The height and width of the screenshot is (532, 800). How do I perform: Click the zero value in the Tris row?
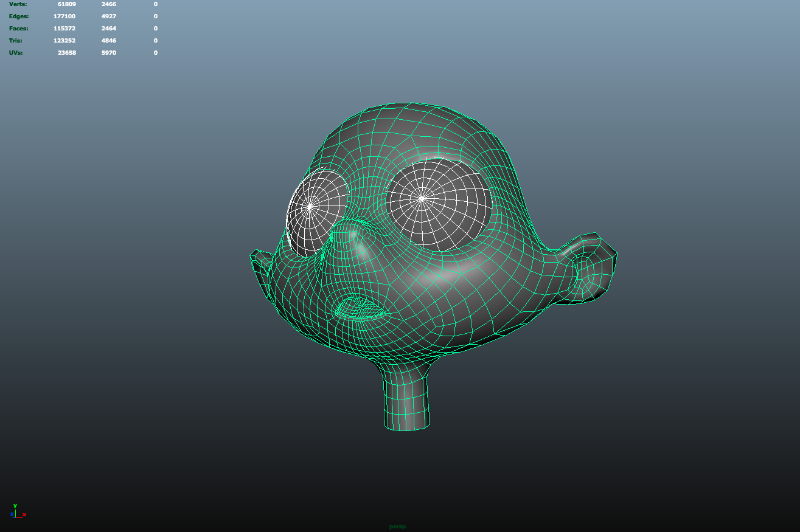(156, 41)
